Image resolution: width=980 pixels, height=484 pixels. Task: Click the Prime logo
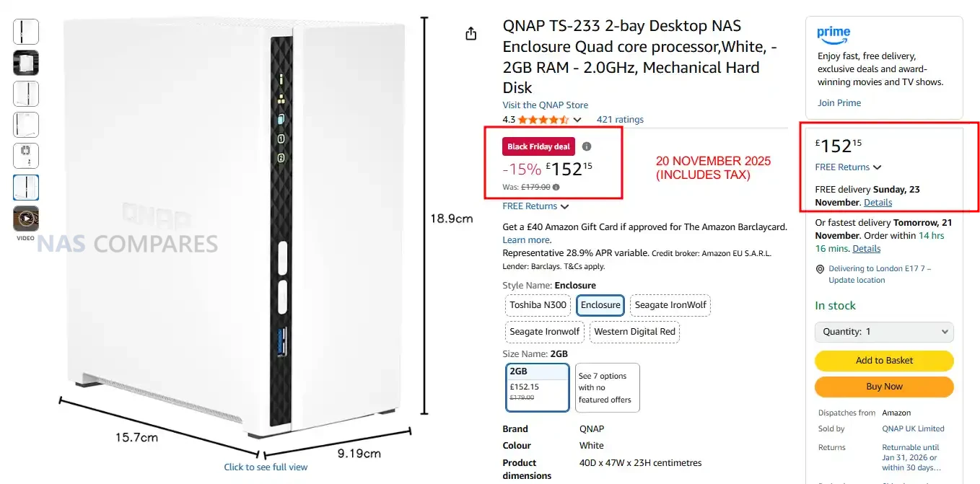tap(834, 33)
